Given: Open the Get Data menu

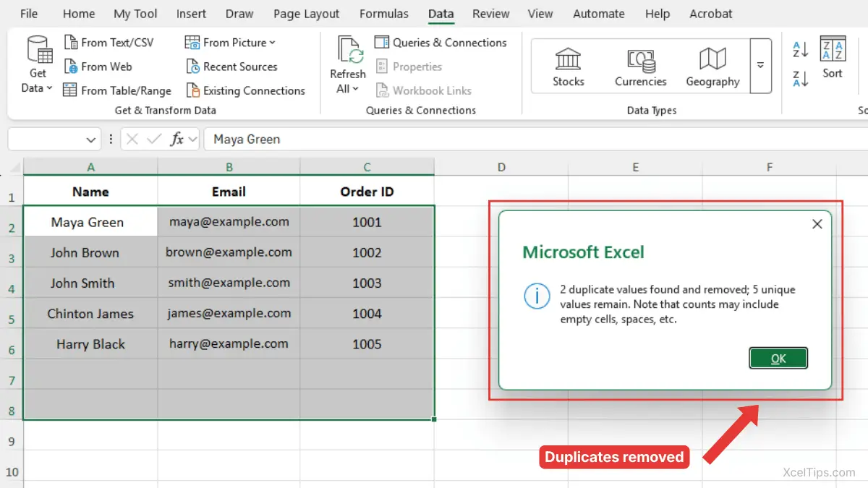Looking at the screenshot, I should (38, 65).
